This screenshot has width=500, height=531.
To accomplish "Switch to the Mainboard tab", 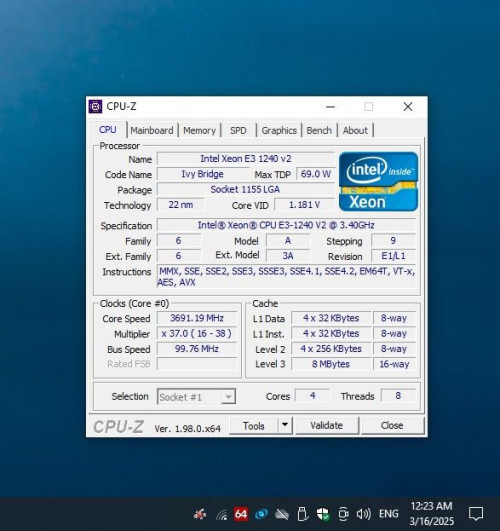I will tap(152, 130).
